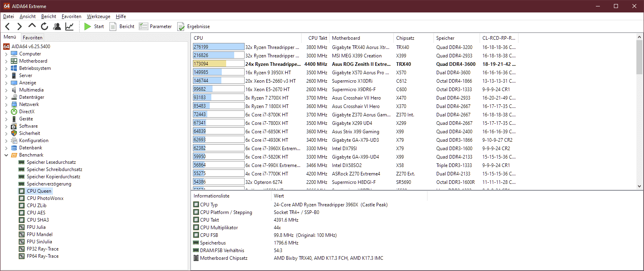
Task: Select the Datenbank tree icon
Action: point(14,148)
